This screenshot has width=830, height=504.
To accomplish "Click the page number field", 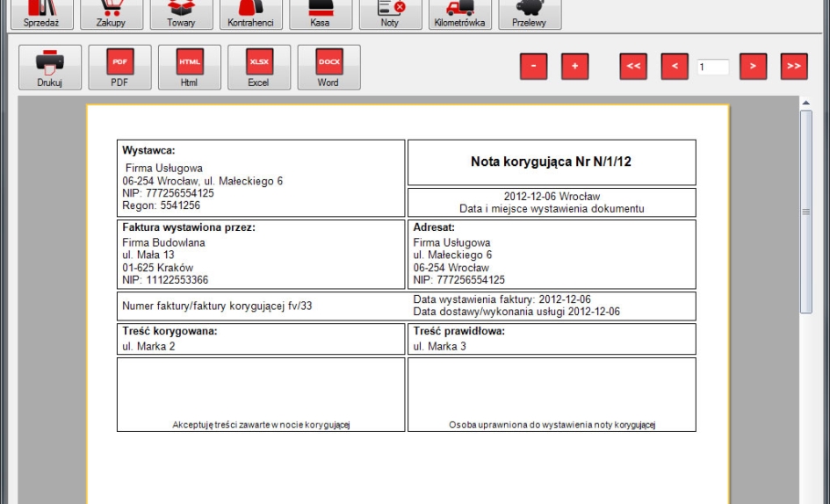I will pyautogui.click(x=713, y=67).
